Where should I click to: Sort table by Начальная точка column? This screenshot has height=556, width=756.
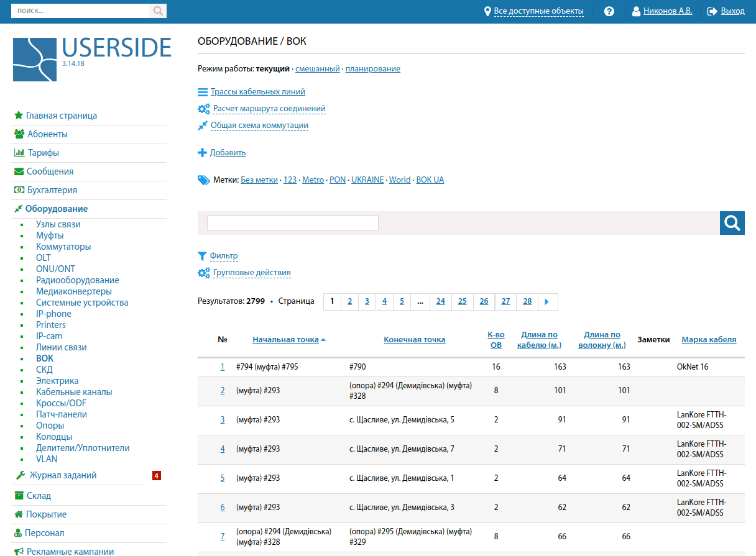pos(285,340)
